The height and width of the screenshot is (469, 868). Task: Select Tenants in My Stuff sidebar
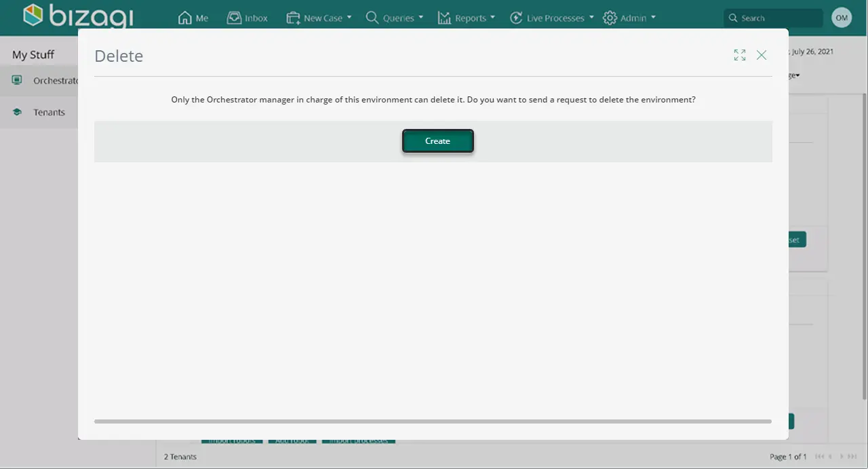pyautogui.click(x=50, y=112)
